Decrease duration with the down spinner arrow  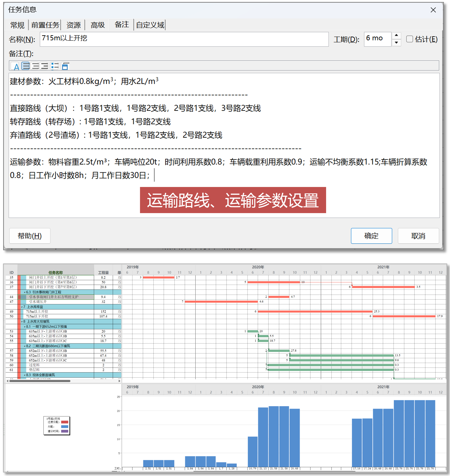point(396,43)
